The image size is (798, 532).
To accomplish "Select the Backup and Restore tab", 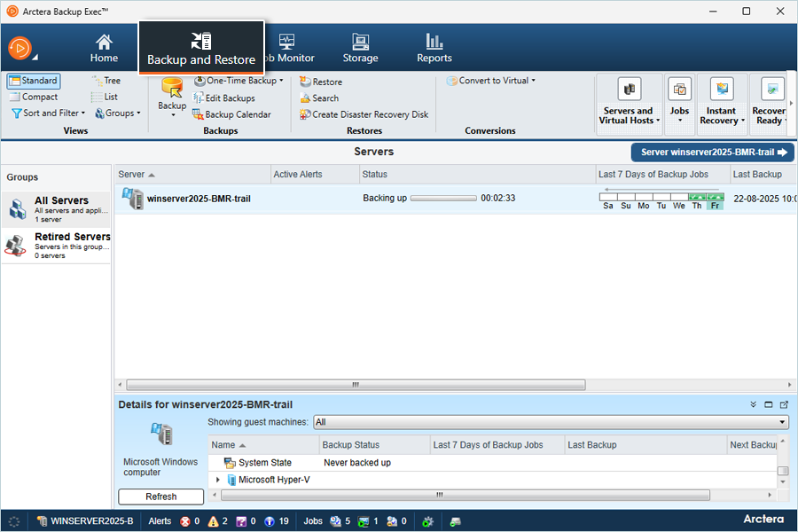I will point(201,49).
